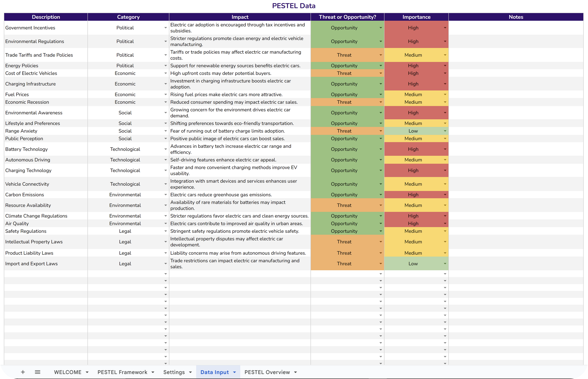Click the red High cell for Carbon Emissions

click(413, 195)
